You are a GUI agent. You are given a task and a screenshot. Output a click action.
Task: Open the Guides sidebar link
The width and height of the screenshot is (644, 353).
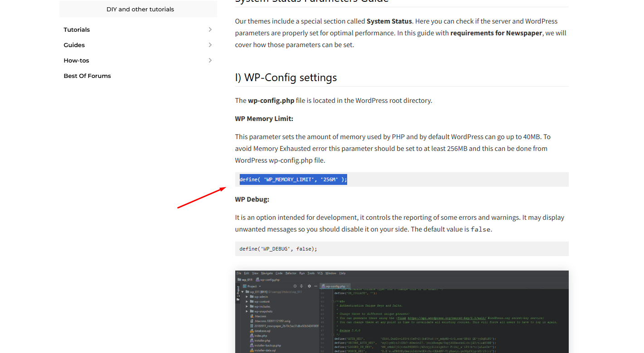tap(74, 45)
